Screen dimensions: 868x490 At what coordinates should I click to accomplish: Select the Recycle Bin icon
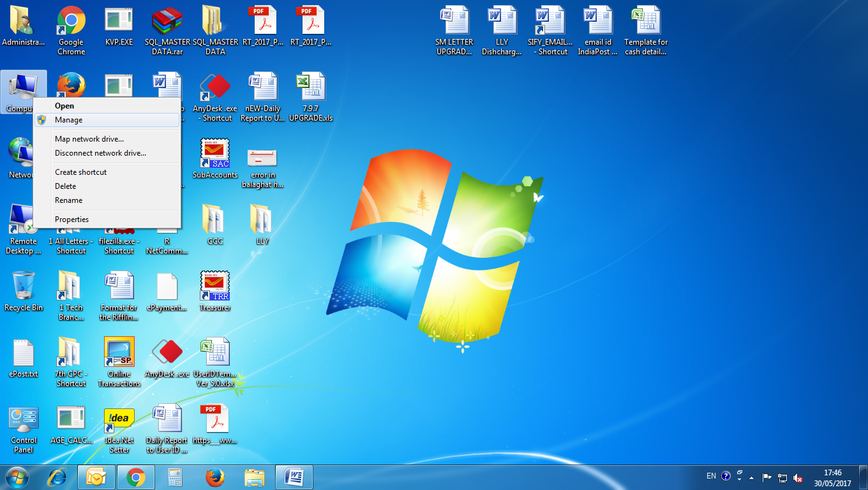(24, 292)
